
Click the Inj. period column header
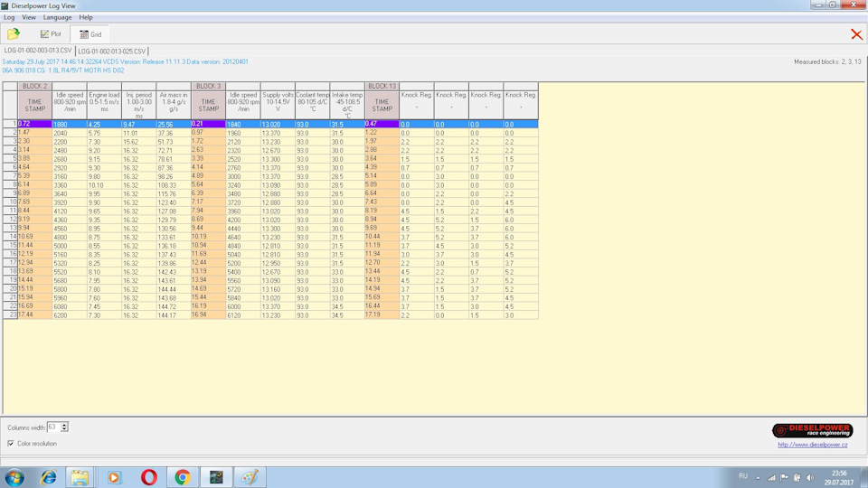(139, 105)
